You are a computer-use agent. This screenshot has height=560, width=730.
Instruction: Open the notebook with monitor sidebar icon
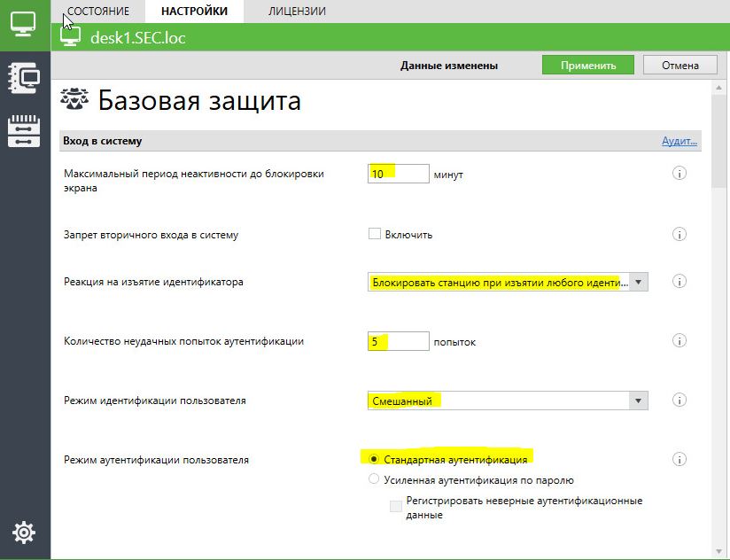point(24,78)
